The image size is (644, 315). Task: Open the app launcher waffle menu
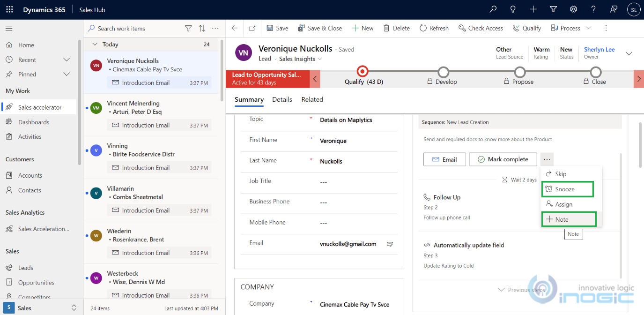click(x=9, y=9)
